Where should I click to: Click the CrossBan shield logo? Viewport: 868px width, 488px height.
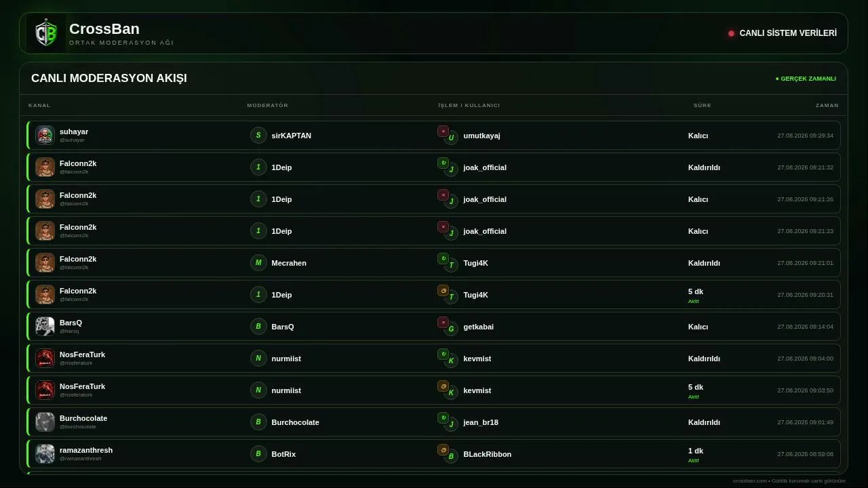tap(46, 33)
